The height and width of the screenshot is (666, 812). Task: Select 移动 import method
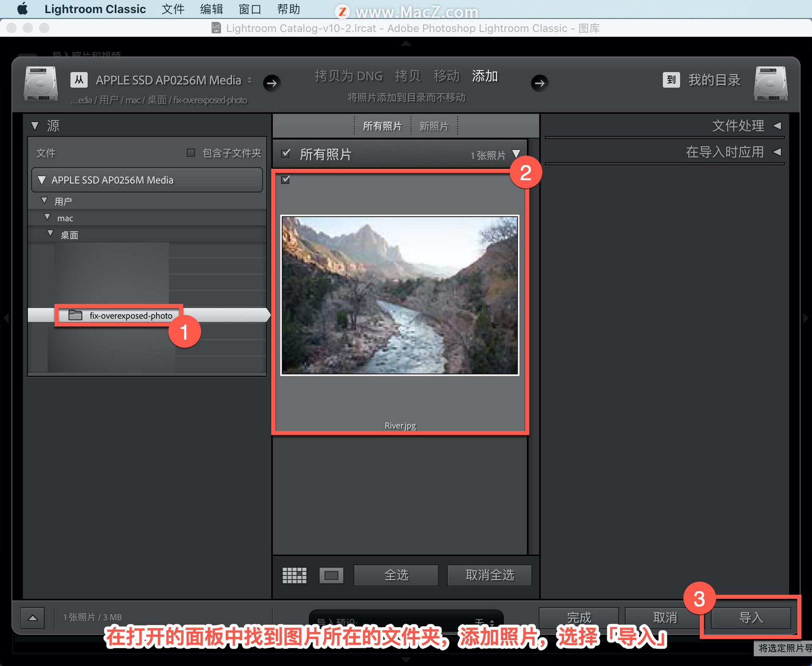[x=446, y=76]
